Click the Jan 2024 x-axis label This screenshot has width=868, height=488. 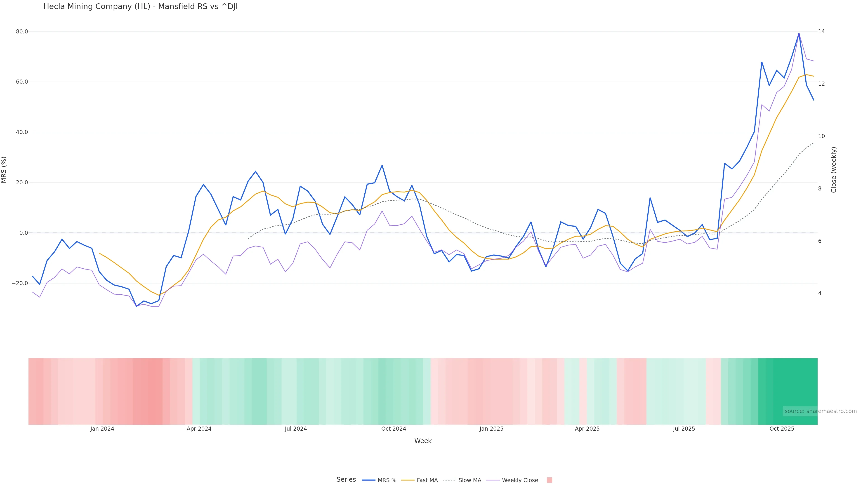click(102, 429)
